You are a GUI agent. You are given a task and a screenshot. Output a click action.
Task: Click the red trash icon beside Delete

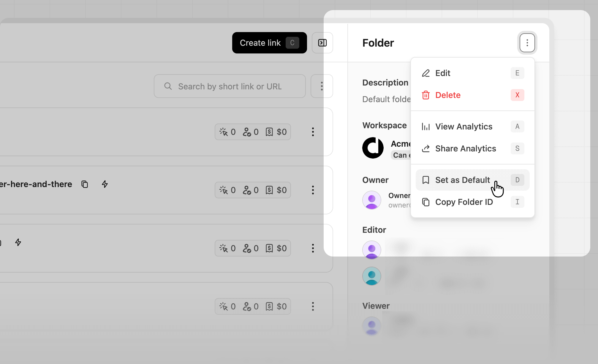[x=426, y=95]
